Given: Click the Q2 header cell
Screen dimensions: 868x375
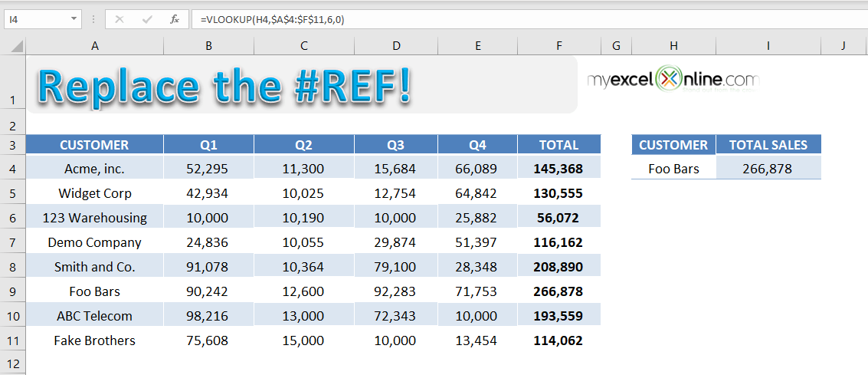Looking at the screenshot, I should pos(304,145).
